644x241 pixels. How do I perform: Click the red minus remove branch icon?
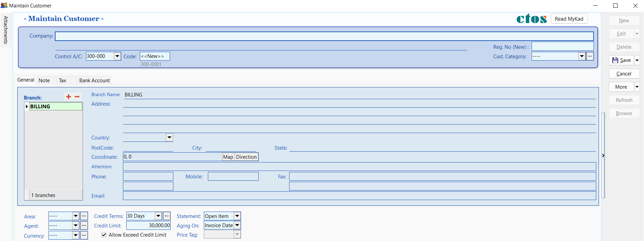pos(77,97)
